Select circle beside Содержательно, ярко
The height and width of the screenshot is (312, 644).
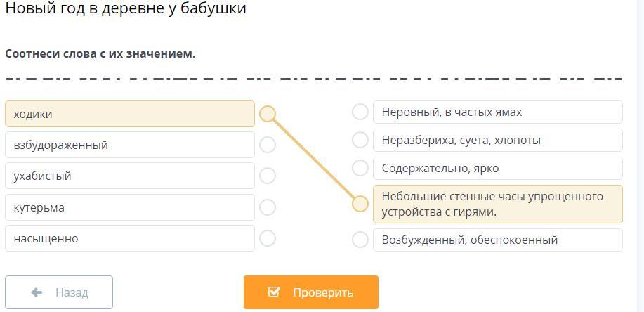tap(360, 168)
